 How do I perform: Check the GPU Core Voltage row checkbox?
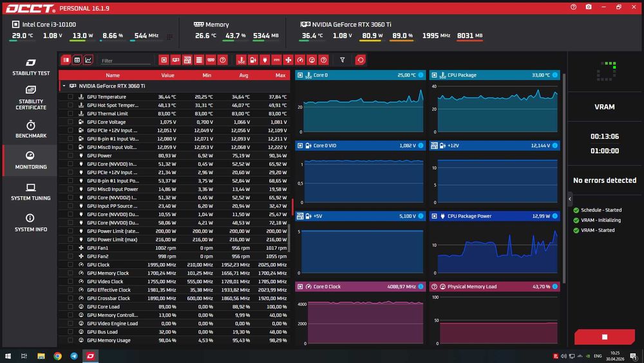[x=70, y=122]
